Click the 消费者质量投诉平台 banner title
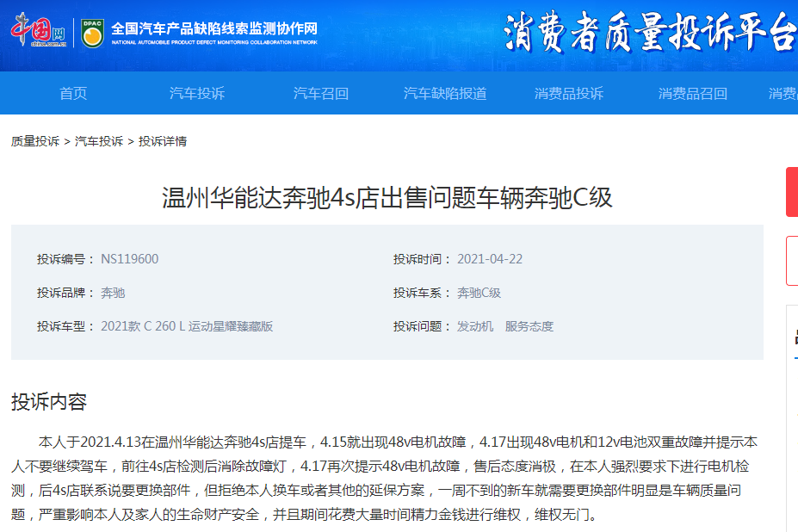The width and height of the screenshot is (798, 532). click(651, 32)
